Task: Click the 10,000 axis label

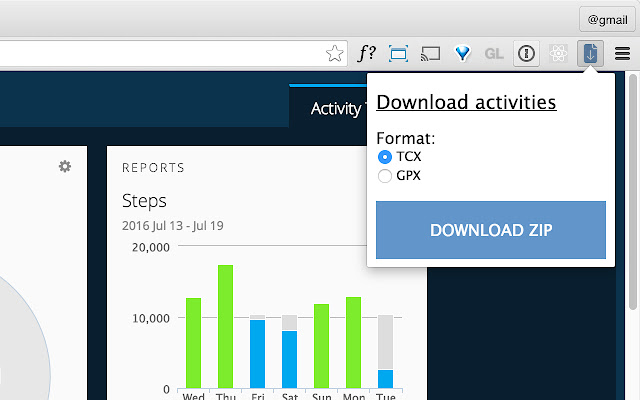Action: pos(151,318)
